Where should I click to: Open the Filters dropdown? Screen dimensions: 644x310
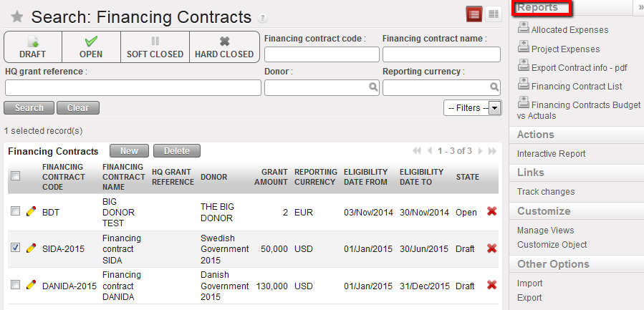472,108
